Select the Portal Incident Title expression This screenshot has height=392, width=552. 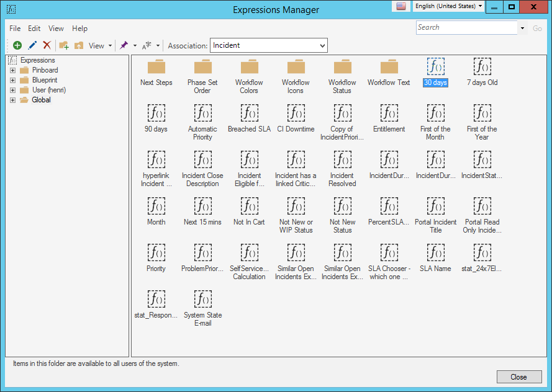435,216
